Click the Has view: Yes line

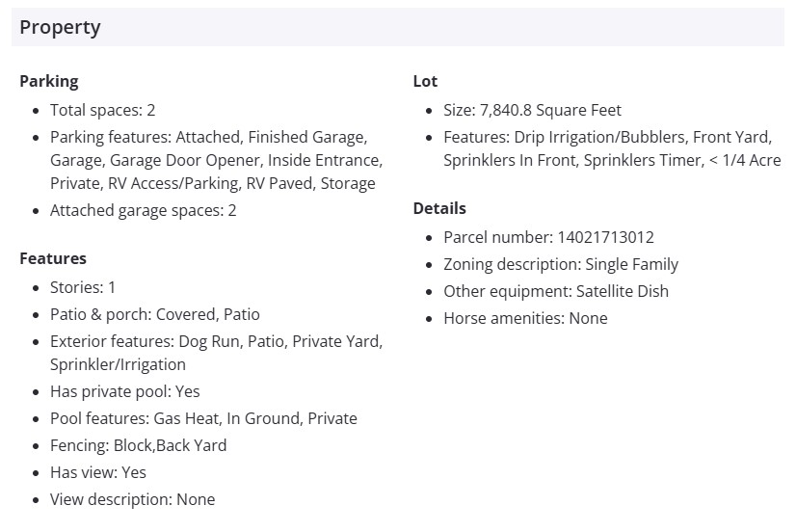[x=98, y=472]
